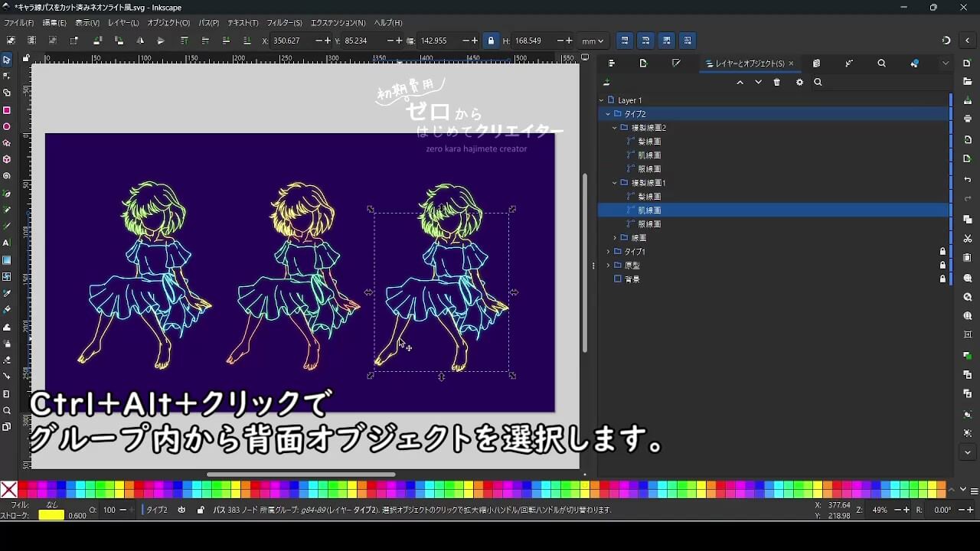Delete selected layer with trash icon
The image size is (980, 551).
[x=777, y=83]
